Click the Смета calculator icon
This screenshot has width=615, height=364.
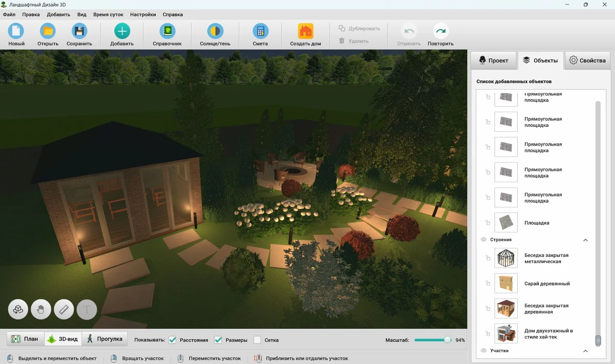coord(260,32)
